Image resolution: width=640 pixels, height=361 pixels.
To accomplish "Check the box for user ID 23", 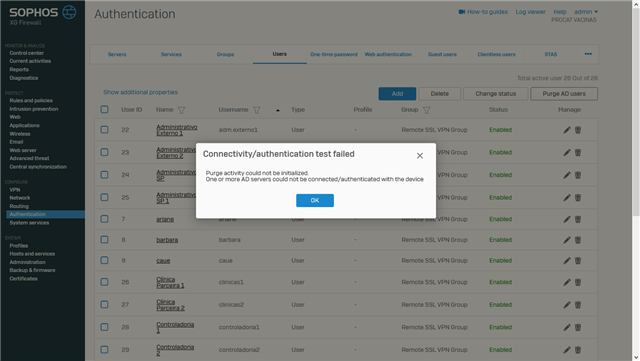I will click(x=104, y=152).
